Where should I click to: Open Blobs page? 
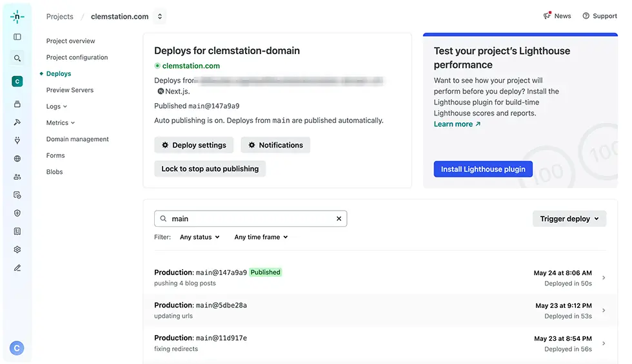click(54, 172)
